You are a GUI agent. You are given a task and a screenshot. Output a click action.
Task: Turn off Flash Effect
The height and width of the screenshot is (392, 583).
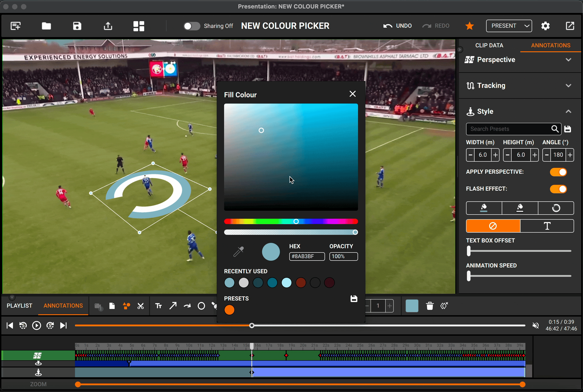[x=558, y=189]
